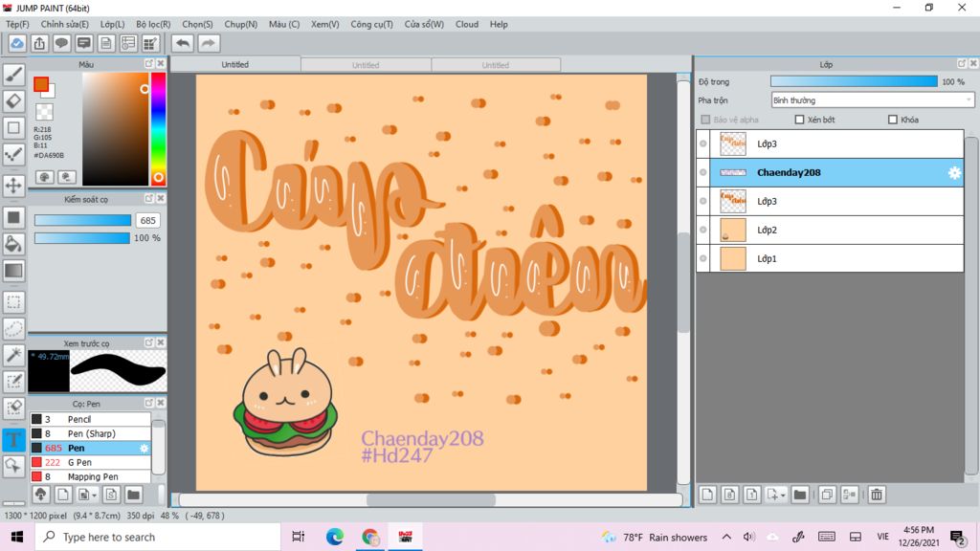The width and height of the screenshot is (980, 551).
Task: Duplicate layer using the stacked-squares icon
Action: click(826, 495)
